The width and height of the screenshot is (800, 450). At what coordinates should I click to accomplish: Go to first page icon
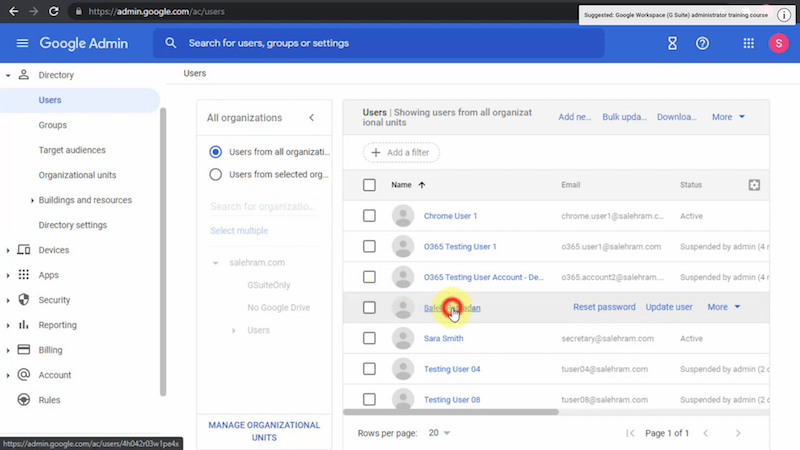[630, 433]
